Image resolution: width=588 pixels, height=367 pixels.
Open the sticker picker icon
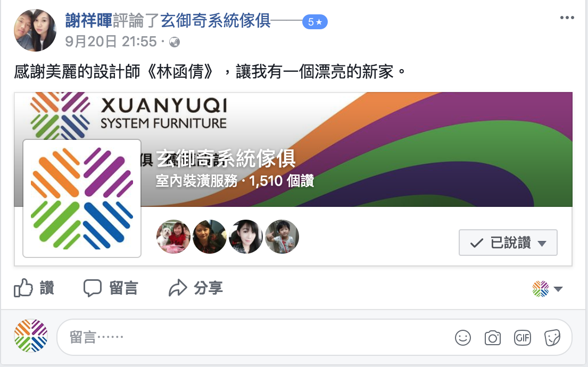click(x=552, y=338)
